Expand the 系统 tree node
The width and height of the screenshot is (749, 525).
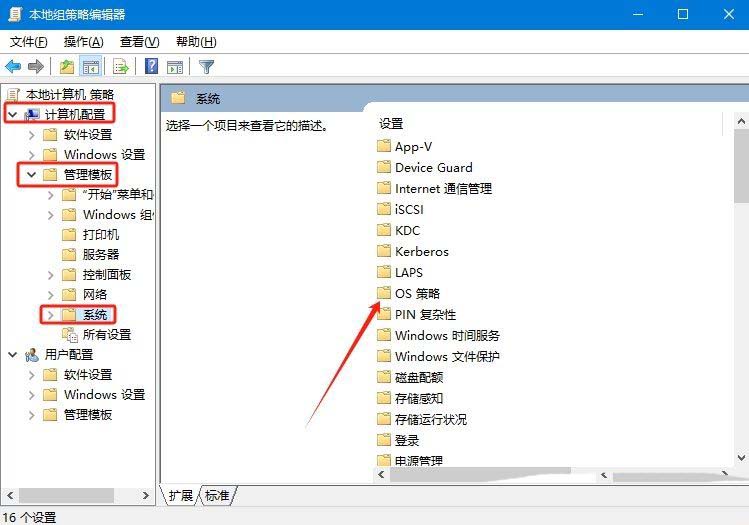pos(51,315)
